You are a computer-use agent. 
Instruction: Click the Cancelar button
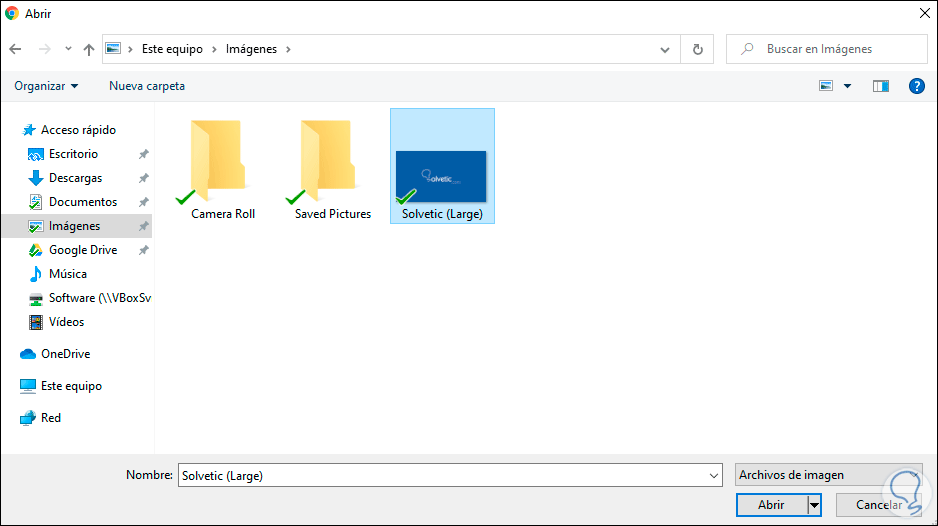tap(879, 504)
